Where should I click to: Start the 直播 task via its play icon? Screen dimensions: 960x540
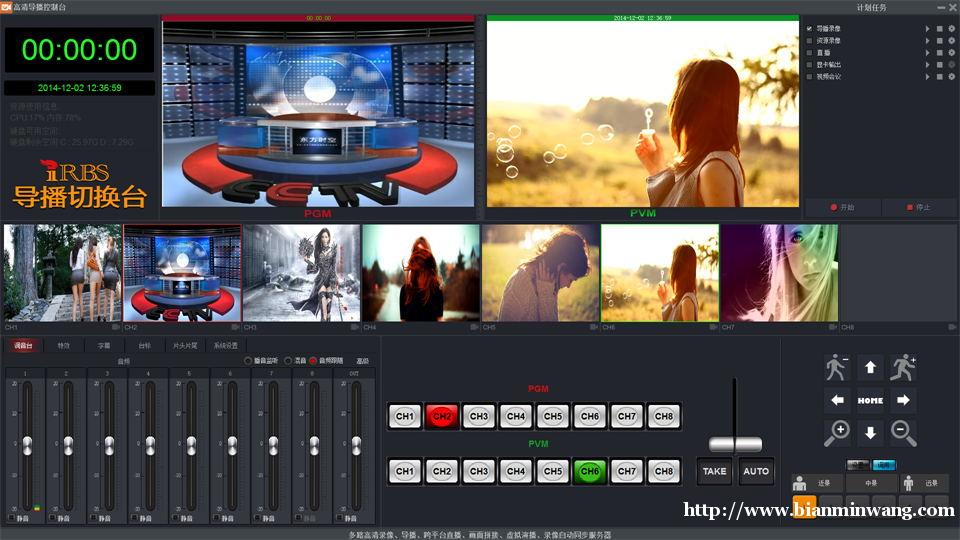pyautogui.click(x=928, y=53)
